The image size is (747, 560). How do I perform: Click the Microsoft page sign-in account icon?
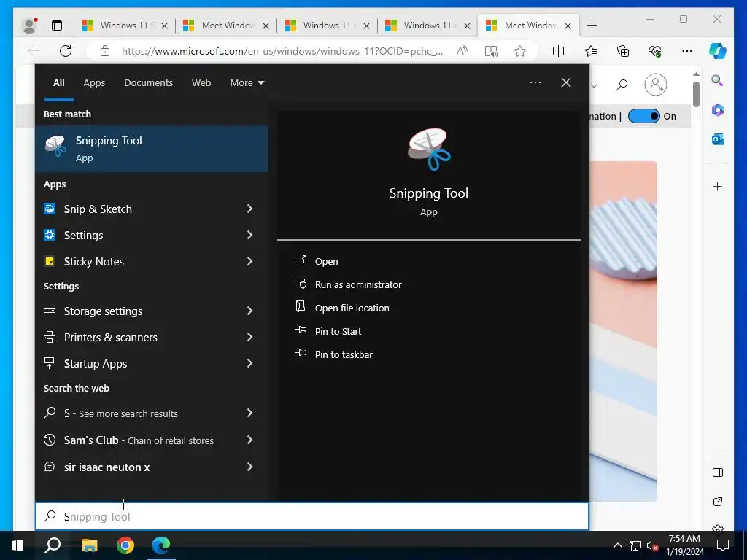pyautogui.click(x=656, y=85)
